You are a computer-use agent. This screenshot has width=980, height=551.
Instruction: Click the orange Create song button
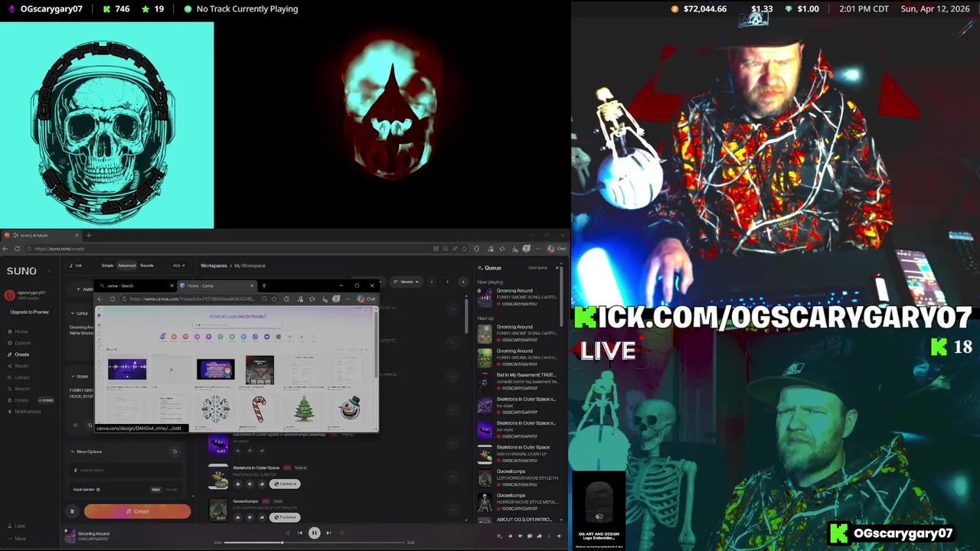click(x=138, y=511)
